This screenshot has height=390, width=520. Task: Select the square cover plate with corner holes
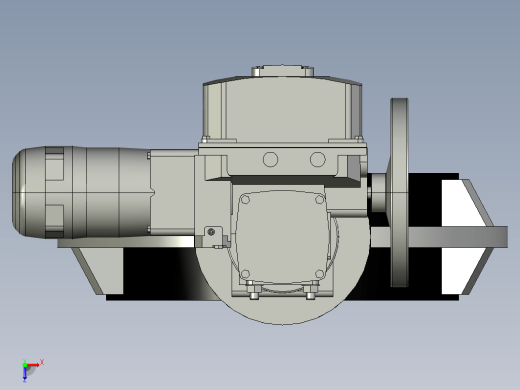[282, 237]
